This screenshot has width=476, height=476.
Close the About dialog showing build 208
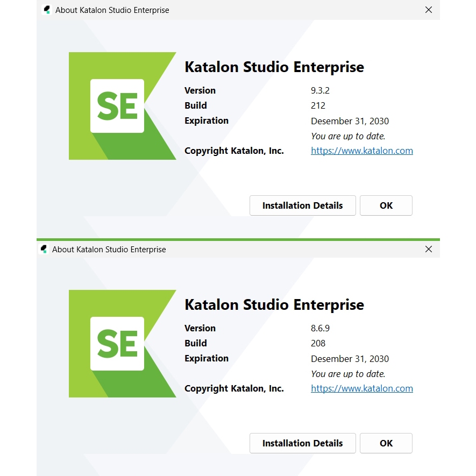coord(429,249)
